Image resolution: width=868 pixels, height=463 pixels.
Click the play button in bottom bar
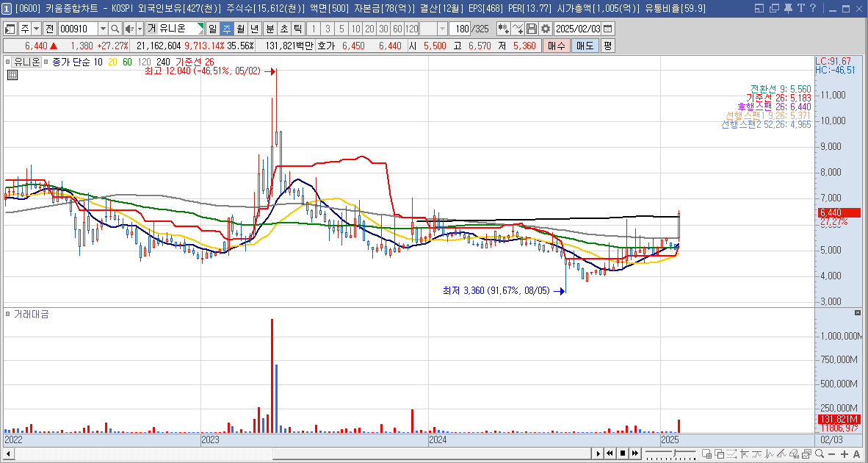[598, 453]
